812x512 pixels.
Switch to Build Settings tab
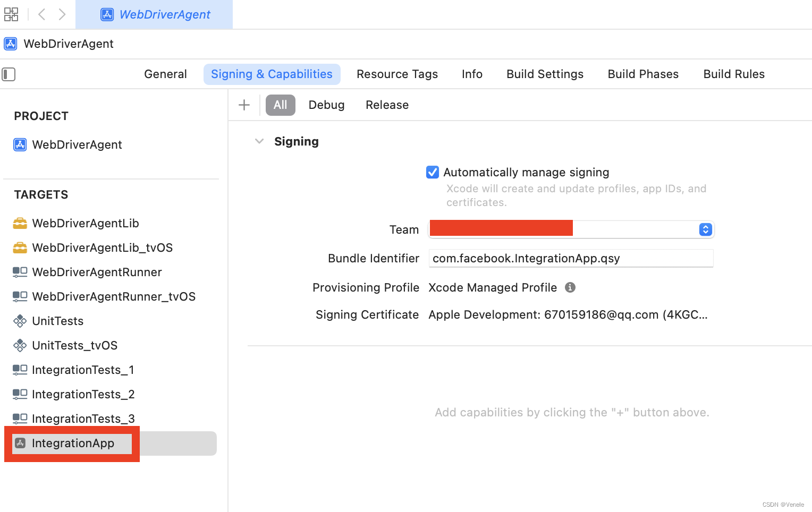click(545, 74)
